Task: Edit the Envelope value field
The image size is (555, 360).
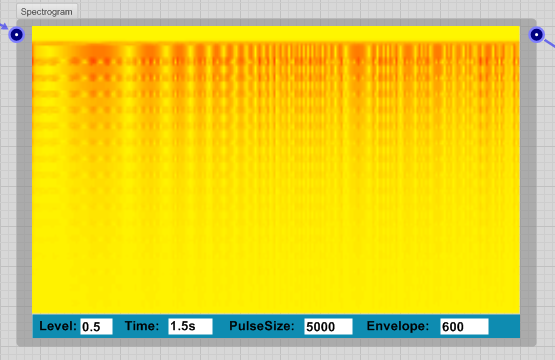Action: click(464, 326)
